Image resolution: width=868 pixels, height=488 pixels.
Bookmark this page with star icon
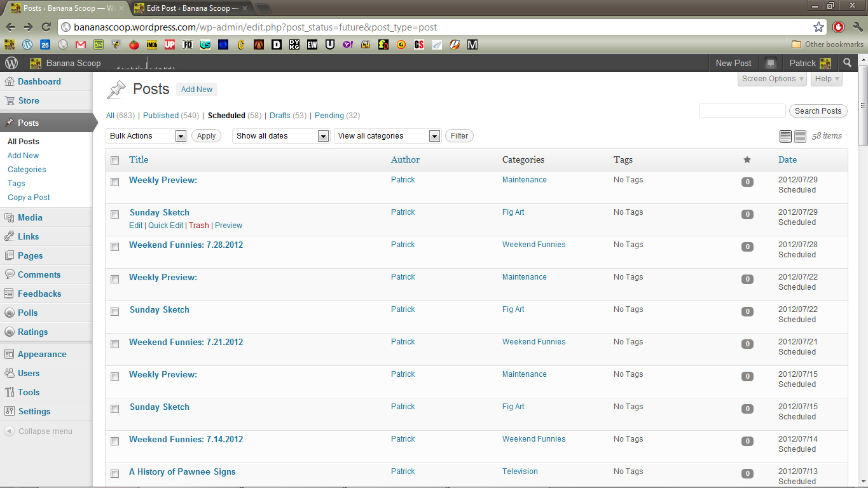click(818, 27)
